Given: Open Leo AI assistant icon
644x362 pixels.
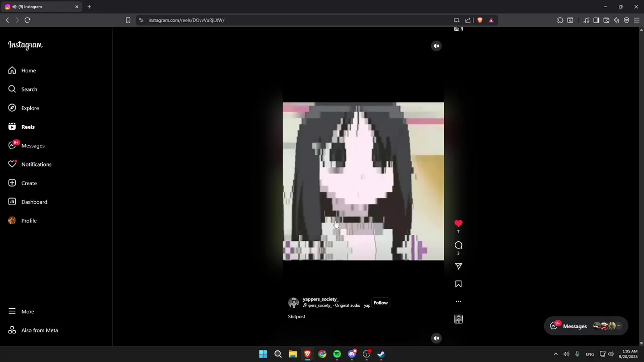Looking at the screenshot, I should coord(616,20).
